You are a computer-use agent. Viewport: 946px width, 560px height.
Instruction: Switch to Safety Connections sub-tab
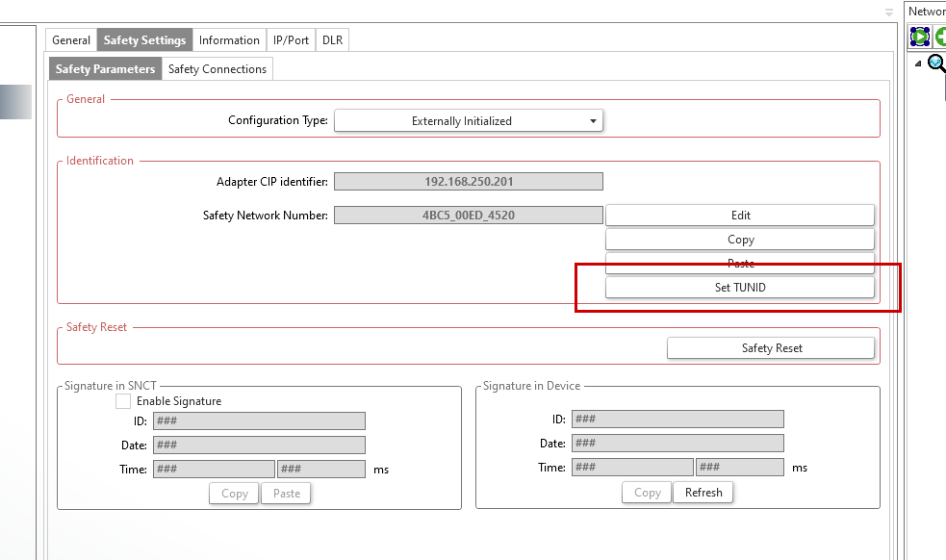[x=217, y=69]
